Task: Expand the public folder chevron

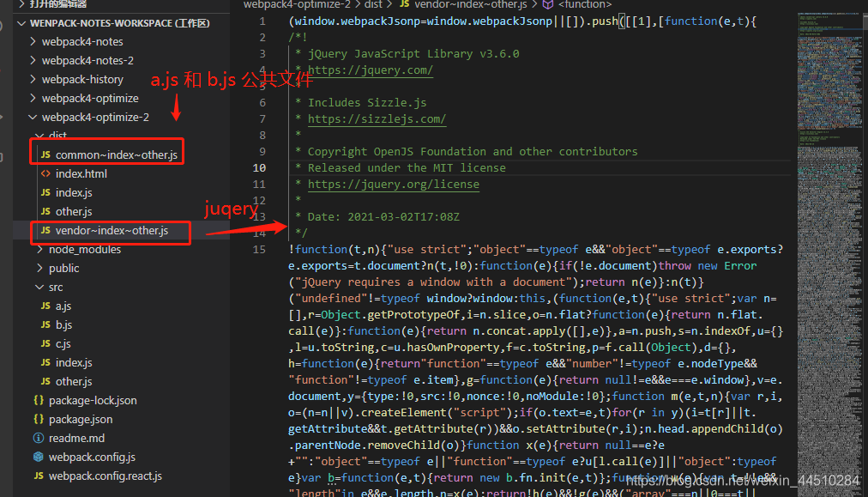Action: pos(39,268)
